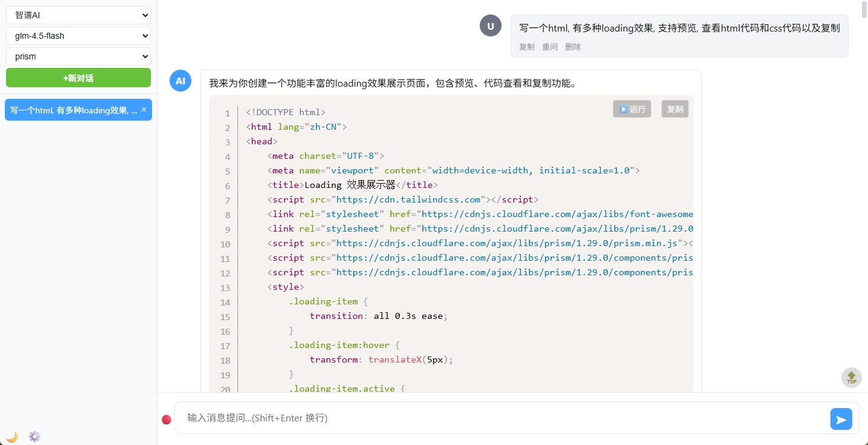Click the red record dot icon

click(167, 420)
